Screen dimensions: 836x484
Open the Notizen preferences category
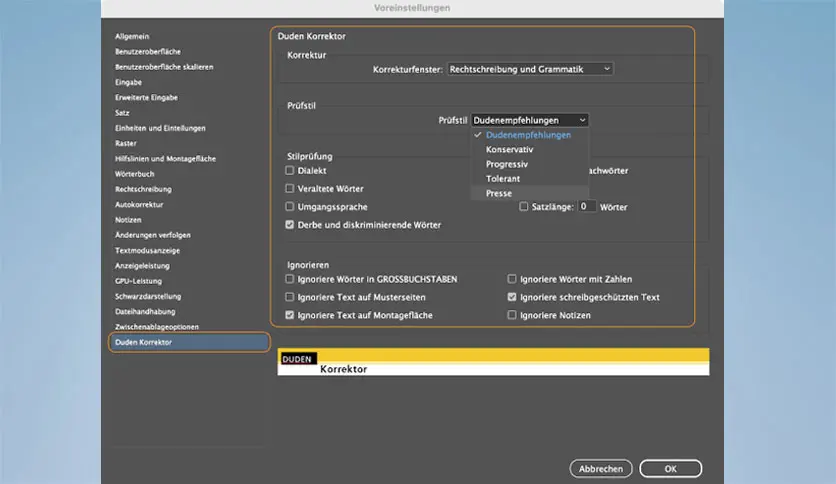click(x=128, y=220)
